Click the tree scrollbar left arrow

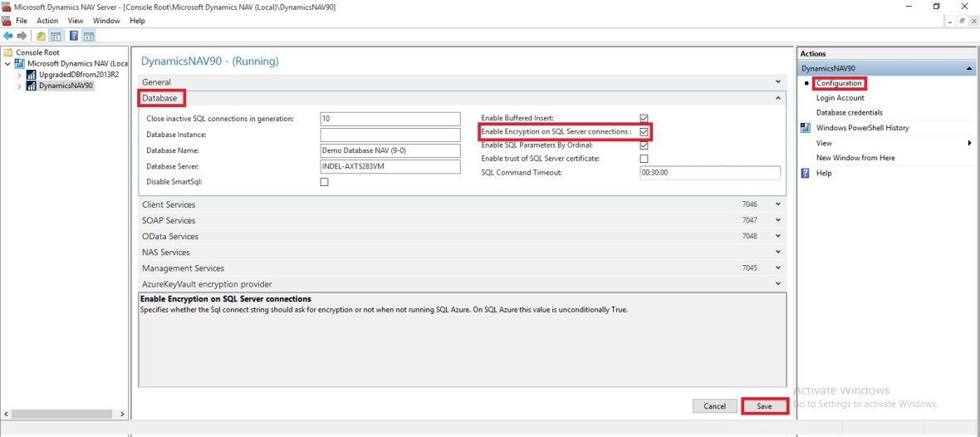coord(7,414)
